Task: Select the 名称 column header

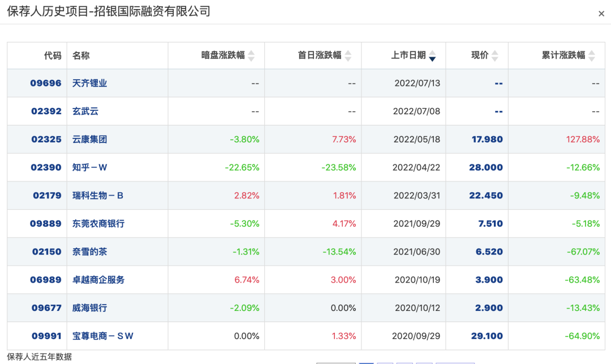Action: coord(81,55)
